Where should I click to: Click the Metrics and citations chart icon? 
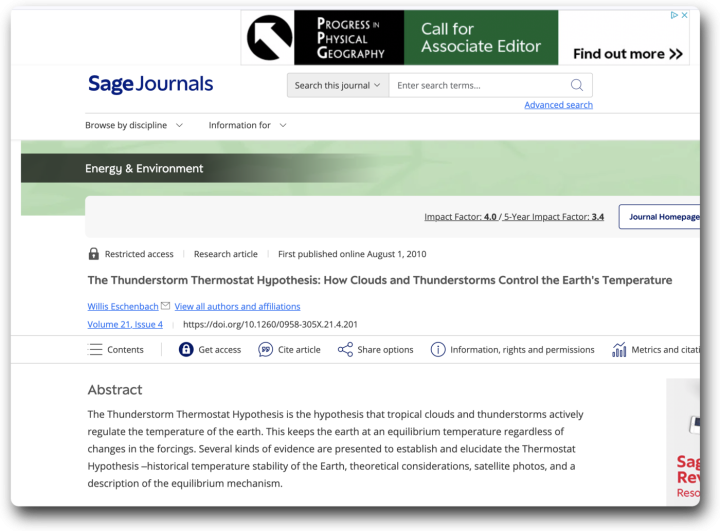[x=619, y=349]
